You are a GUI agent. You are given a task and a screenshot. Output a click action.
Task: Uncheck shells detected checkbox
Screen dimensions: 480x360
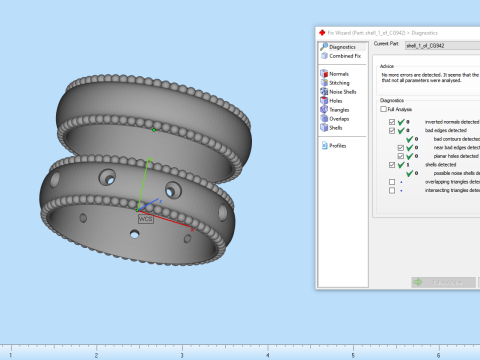392,165
